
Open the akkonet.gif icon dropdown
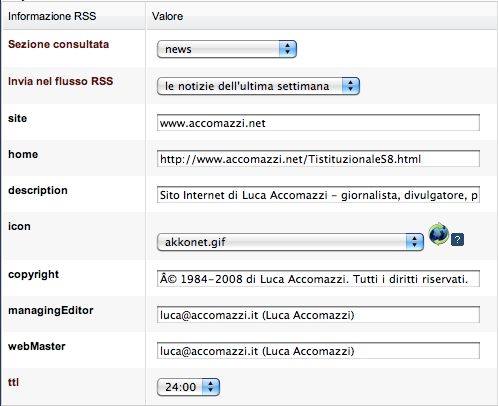(290, 242)
